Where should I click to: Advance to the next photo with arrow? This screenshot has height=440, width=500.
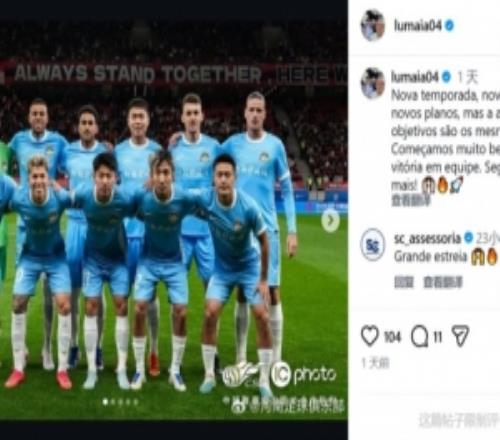coord(330,220)
